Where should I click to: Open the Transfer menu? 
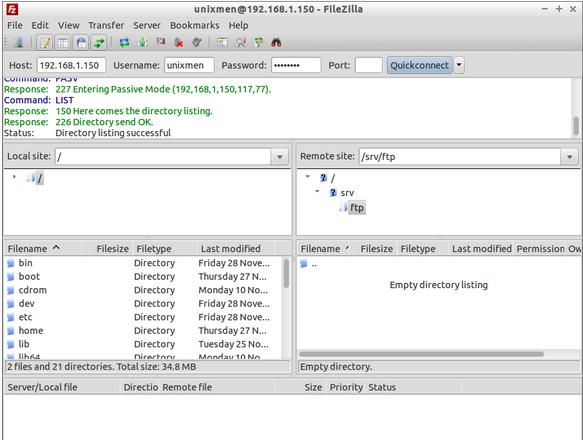(106, 25)
